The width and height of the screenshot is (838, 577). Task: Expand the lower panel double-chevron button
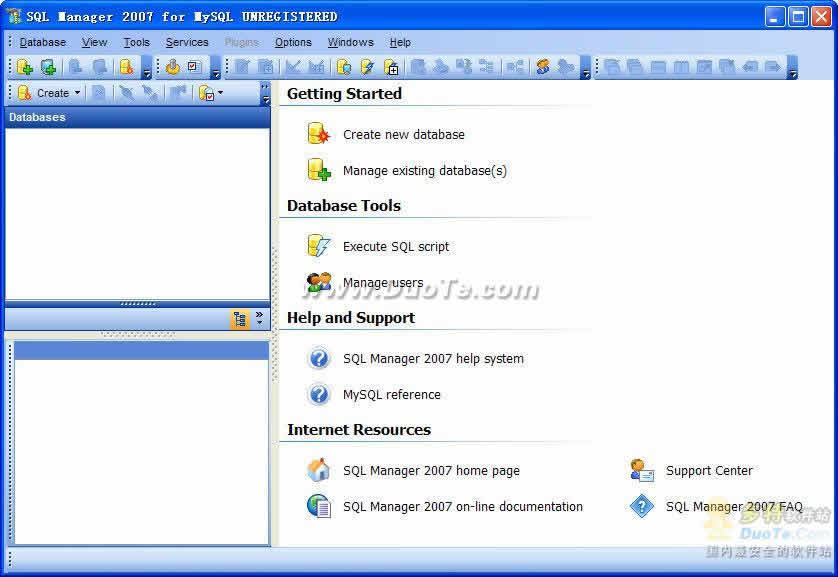click(259, 318)
